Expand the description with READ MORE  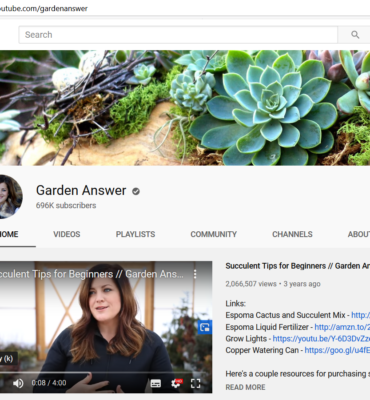[245, 387]
